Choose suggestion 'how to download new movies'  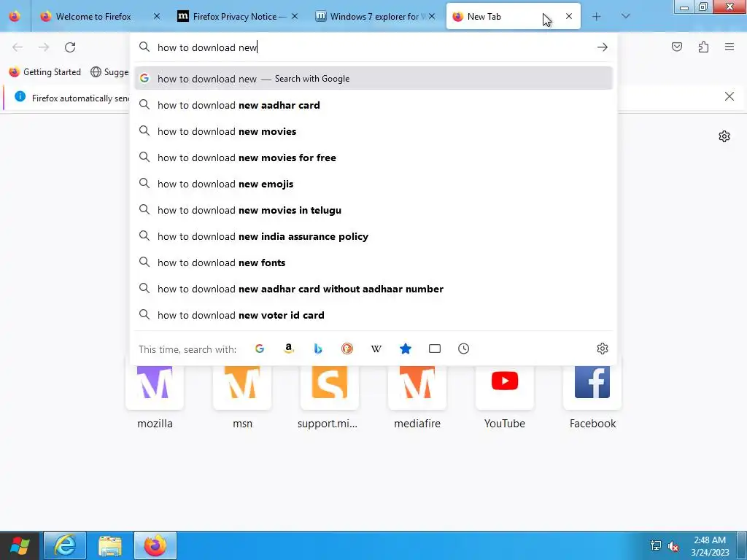[373, 131]
